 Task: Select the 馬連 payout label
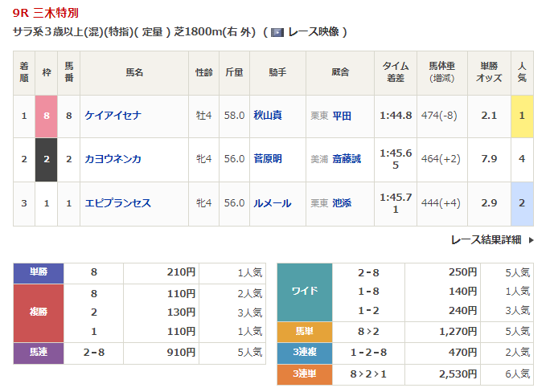pos(39,352)
